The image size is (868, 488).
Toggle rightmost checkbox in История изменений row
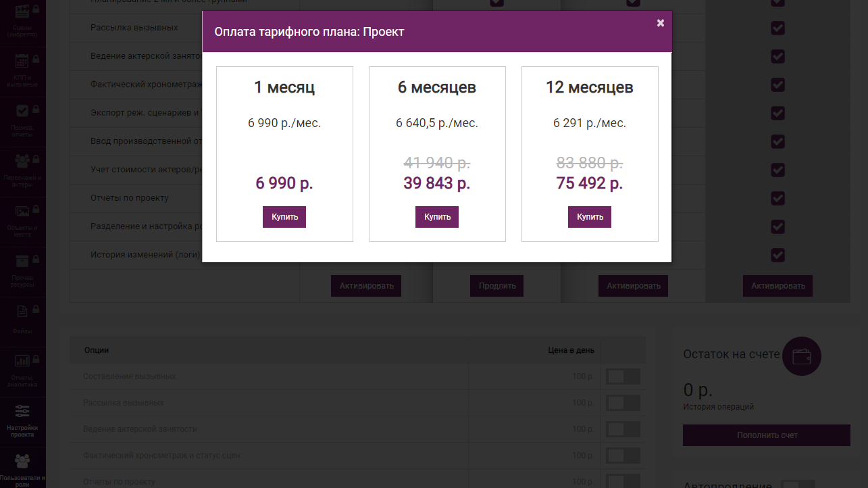point(777,255)
